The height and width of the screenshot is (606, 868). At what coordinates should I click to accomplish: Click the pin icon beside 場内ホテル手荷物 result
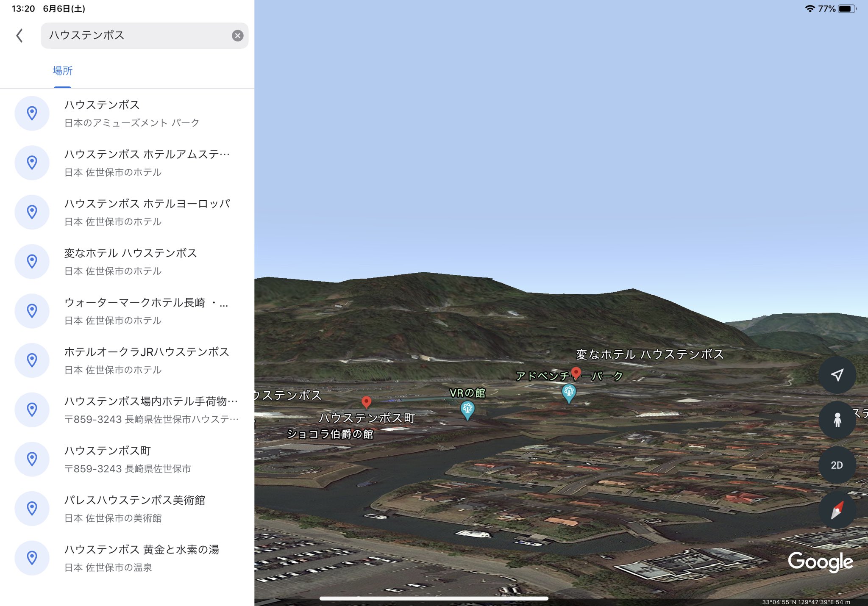(32, 410)
